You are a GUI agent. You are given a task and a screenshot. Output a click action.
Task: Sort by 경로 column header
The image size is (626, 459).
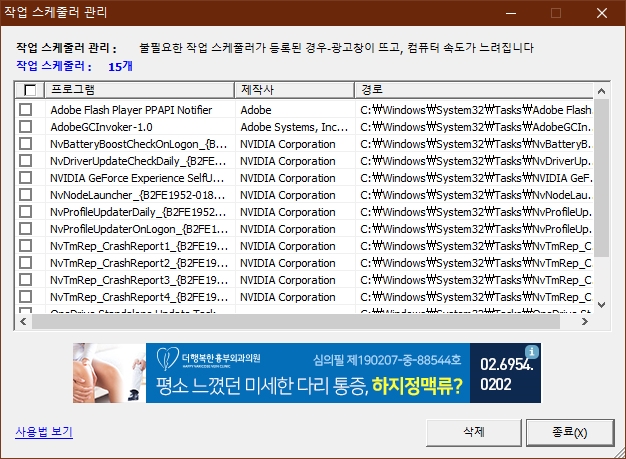click(x=474, y=90)
